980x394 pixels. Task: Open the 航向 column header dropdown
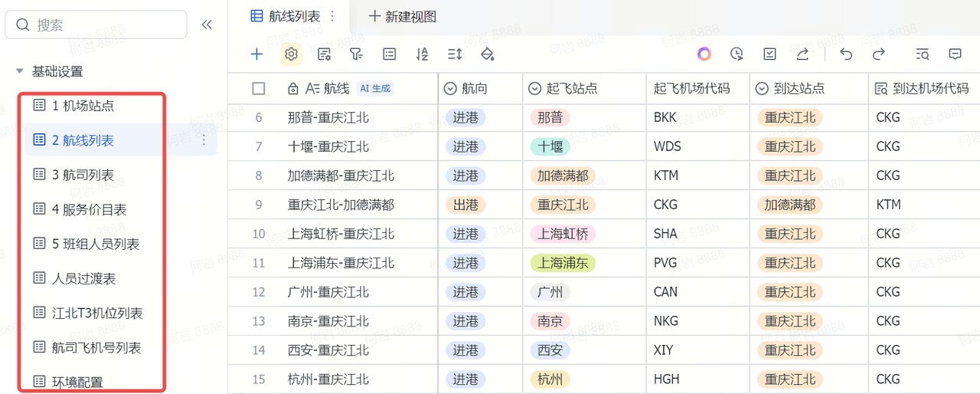click(451, 89)
